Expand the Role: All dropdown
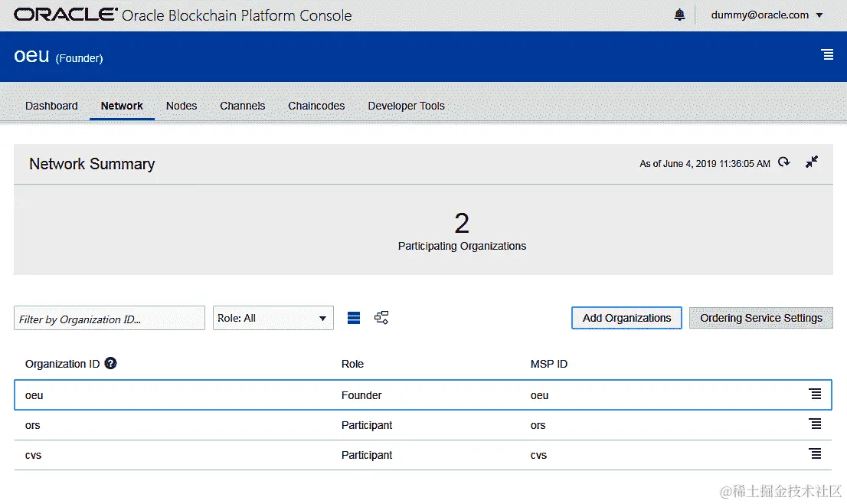This screenshot has width=847, height=504. coord(273,318)
